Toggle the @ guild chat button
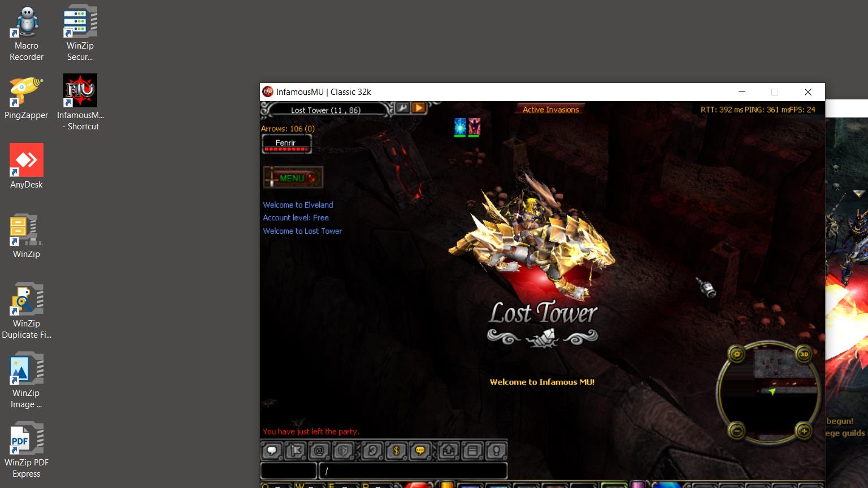Image resolution: width=868 pixels, height=488 pixels. [319, 451]
